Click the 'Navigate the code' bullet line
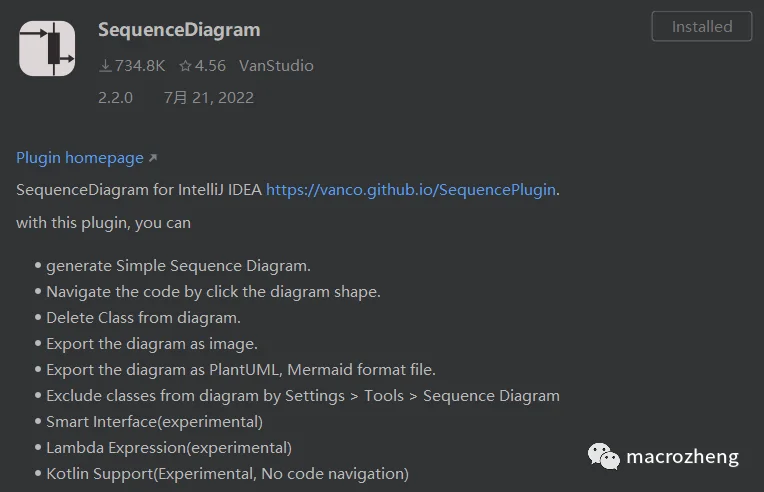Screen dimensions: 764x492 [x=213, y=292]
